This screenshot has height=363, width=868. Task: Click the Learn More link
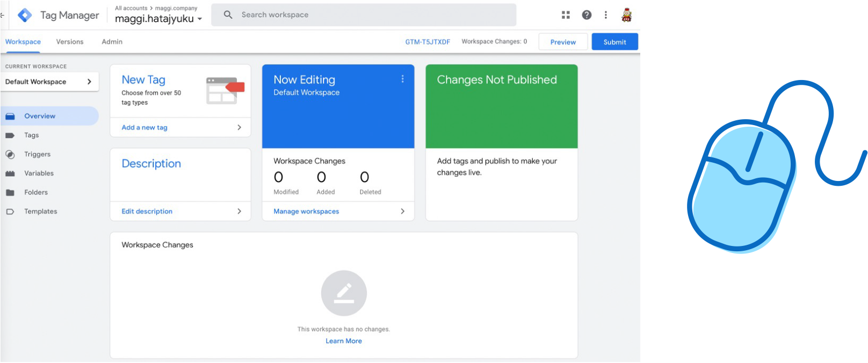344,341
